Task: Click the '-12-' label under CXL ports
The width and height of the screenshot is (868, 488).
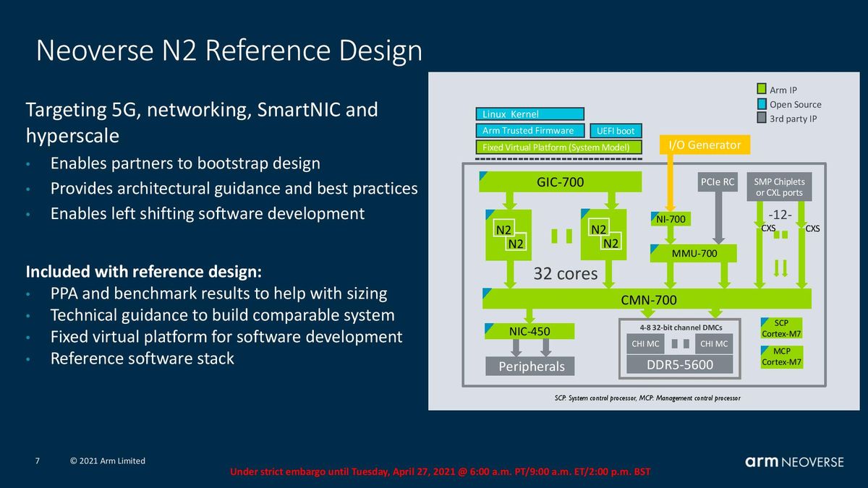Action: pos(780,215)
